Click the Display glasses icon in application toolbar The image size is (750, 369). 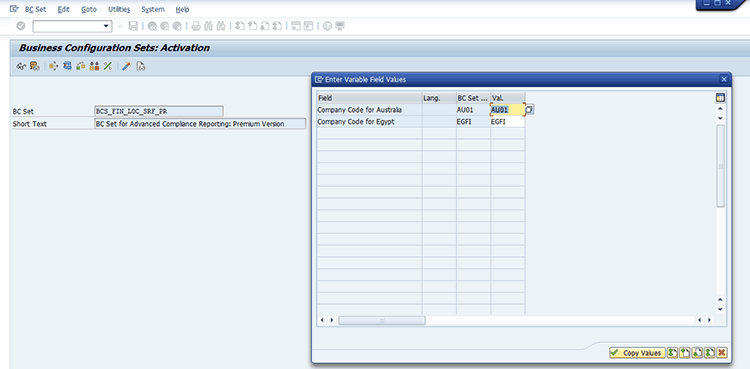21,66
